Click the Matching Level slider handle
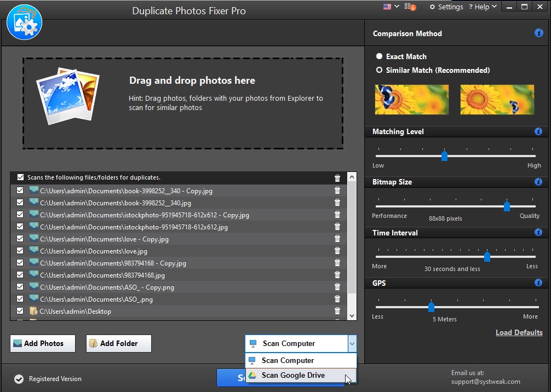 pos(444,156)
